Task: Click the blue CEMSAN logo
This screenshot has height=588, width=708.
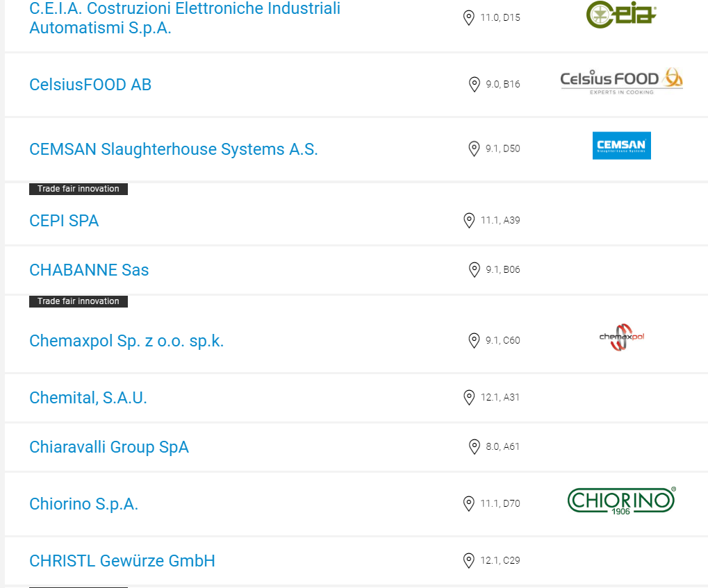Action: tap(622, 146)
